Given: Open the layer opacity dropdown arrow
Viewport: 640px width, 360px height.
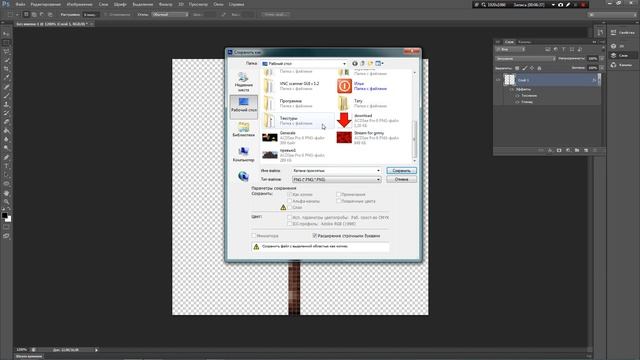Looking at the screenshot, I should (x=602, y=59).
